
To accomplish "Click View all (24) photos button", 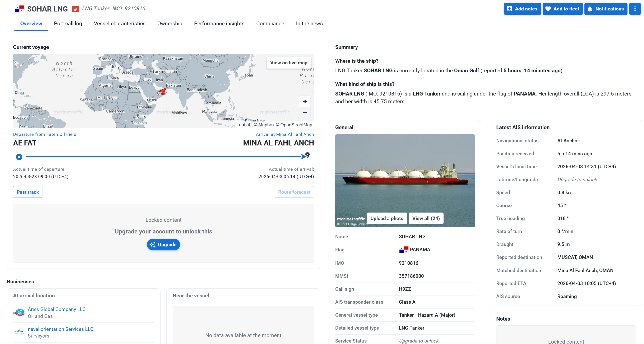I will pos(426,218).
